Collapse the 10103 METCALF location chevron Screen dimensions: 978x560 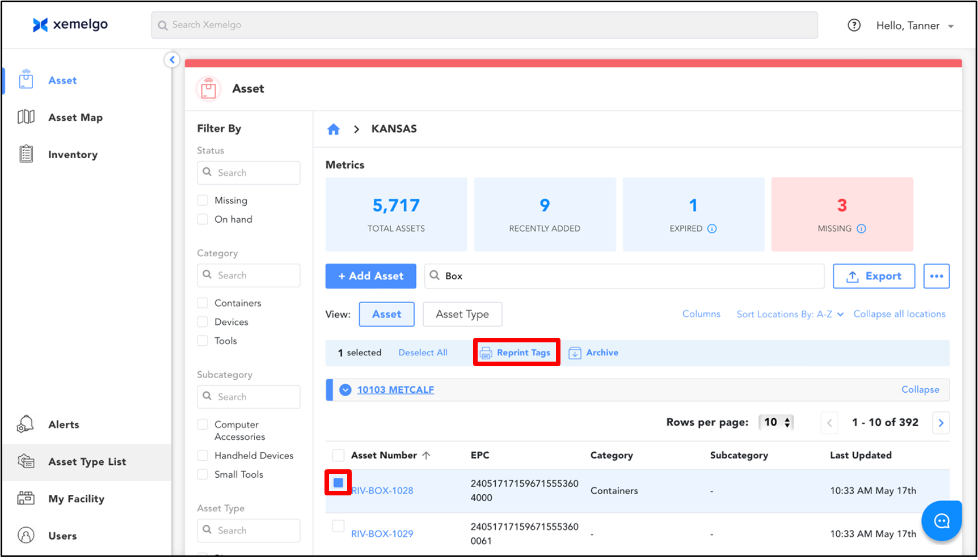pyautogui.click(x=345, y=390)
